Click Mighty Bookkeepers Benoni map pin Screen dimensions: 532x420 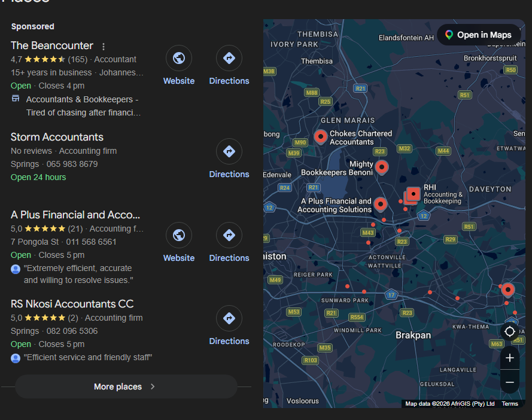[x=382, y=168]
